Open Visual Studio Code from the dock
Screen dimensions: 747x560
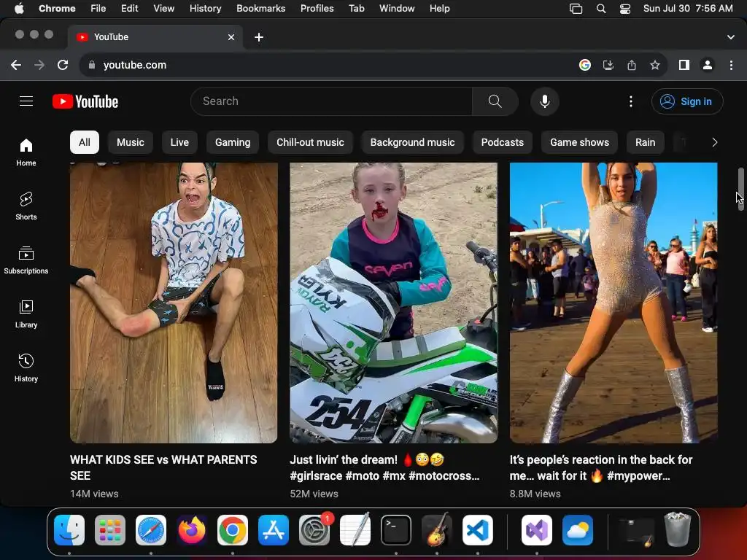pos(477,530)
